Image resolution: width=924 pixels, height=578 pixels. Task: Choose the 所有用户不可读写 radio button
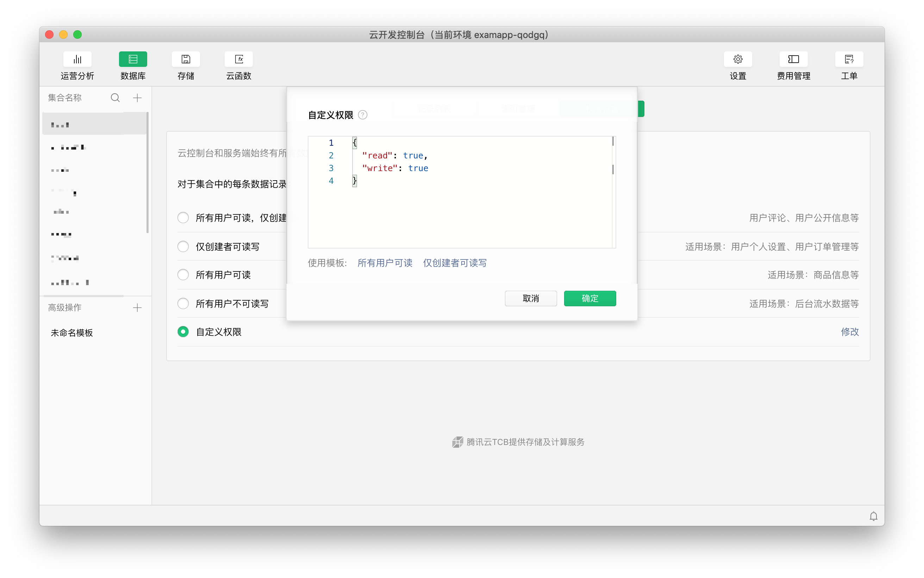tap(183, 303)
